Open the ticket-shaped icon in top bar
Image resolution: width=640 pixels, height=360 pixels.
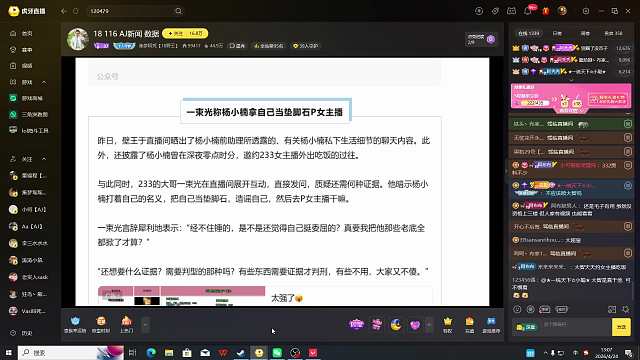pyautogui.click(x=511, y=11)
